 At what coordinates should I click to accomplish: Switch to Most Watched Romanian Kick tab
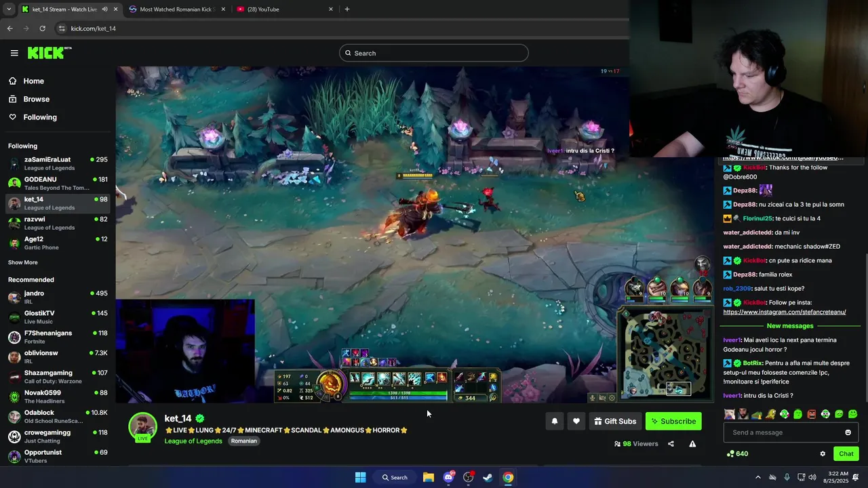176,9
